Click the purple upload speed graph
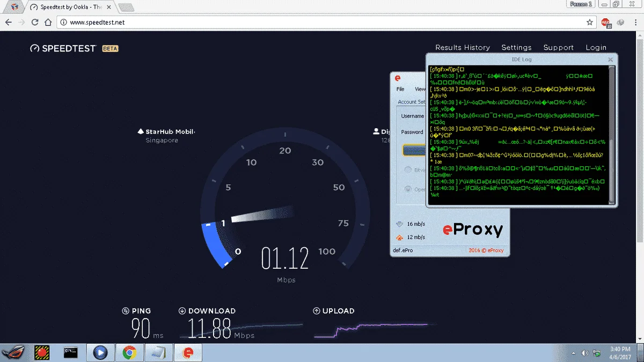Viewport: 644px width, 362px height. 370,329
